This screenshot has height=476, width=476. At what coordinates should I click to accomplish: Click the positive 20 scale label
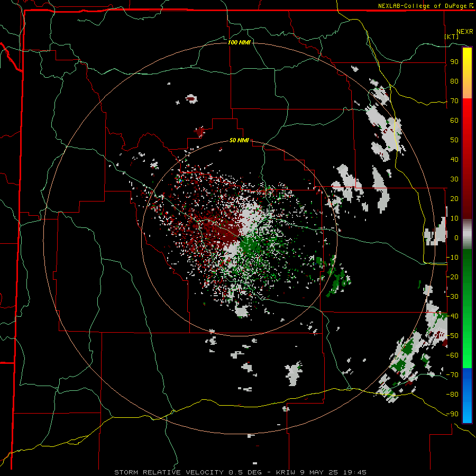tap(454, 198)
